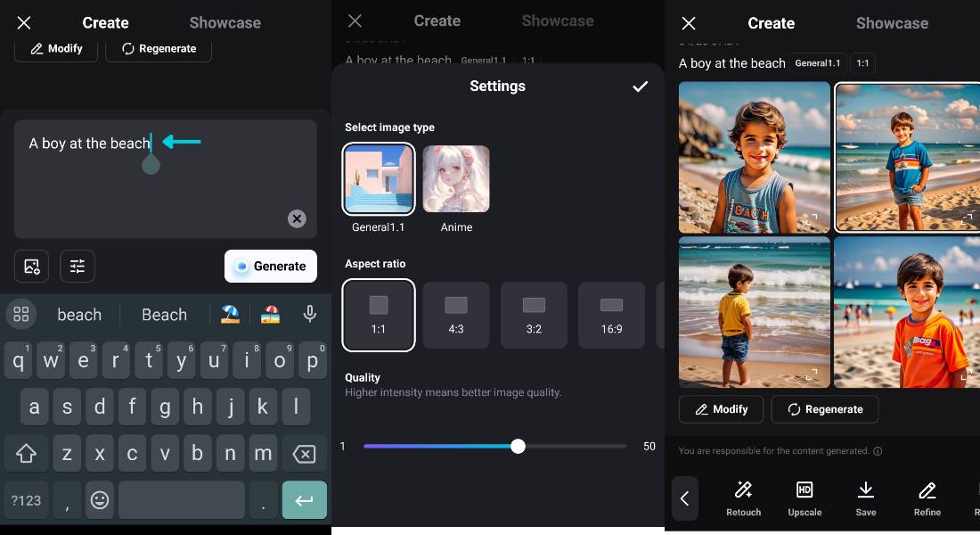This screenshot has height=535, width=980.
Task: Open the boy in blue shirt standing image
Action: 908,158
